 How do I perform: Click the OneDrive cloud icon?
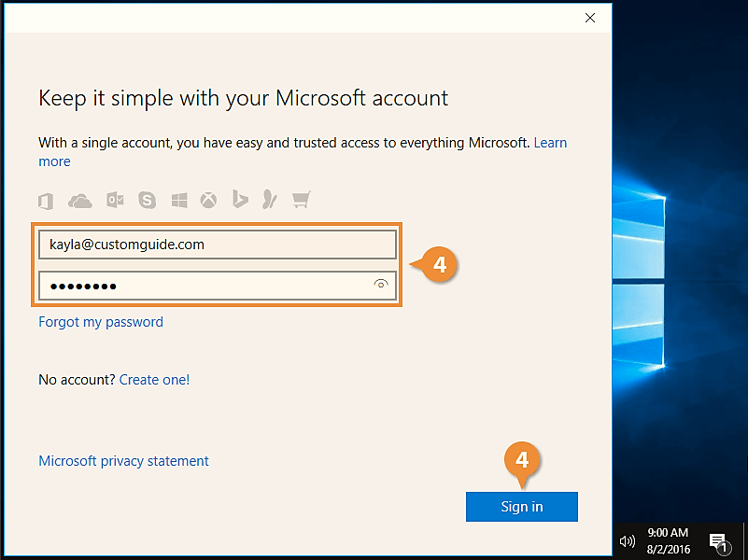point(80,201)
